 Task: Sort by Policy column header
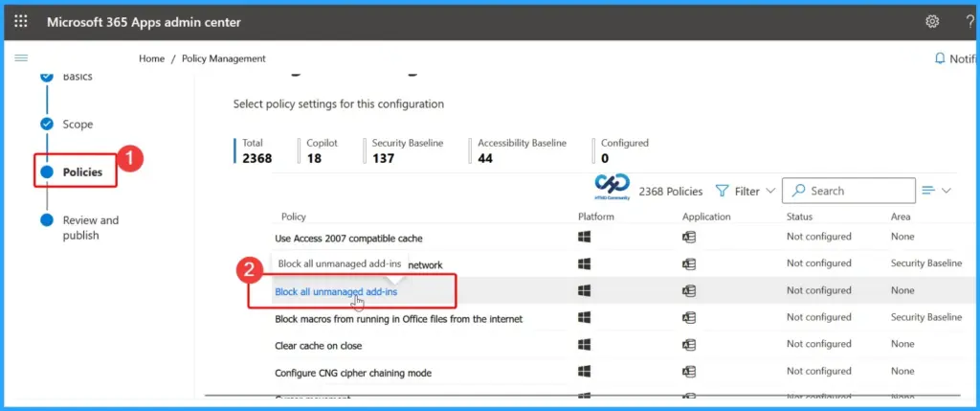294,217
